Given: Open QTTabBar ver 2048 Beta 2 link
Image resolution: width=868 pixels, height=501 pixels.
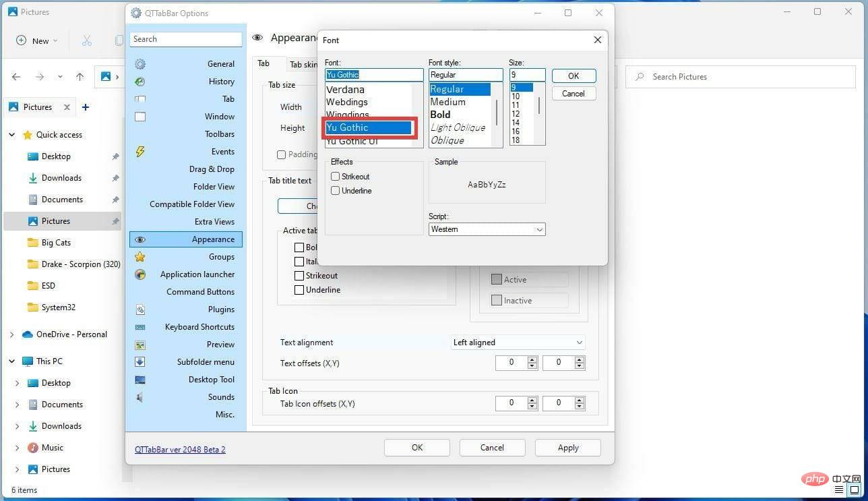Looking at the screenshot, I should coord(180,449).
